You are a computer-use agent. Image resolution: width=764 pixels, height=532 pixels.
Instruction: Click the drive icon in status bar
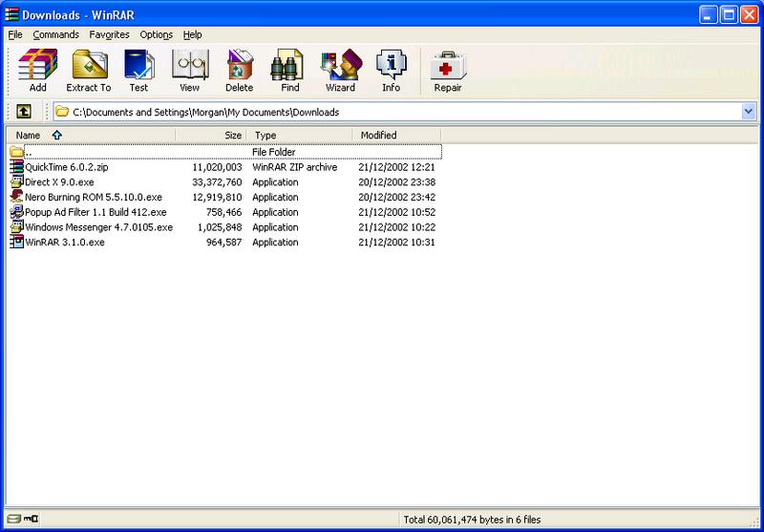click(x=12, y=520)
